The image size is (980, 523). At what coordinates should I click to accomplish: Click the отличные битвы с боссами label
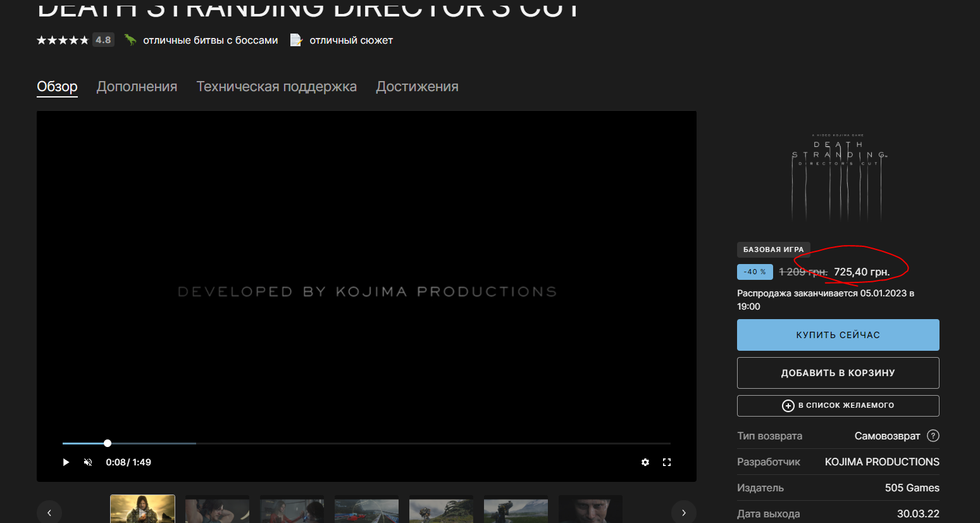point(210,41)
